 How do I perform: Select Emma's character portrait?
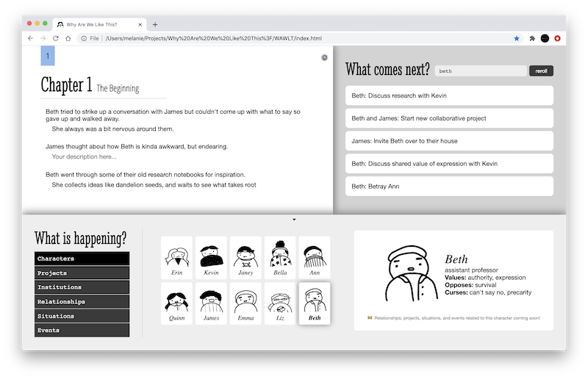pos(245,303)
